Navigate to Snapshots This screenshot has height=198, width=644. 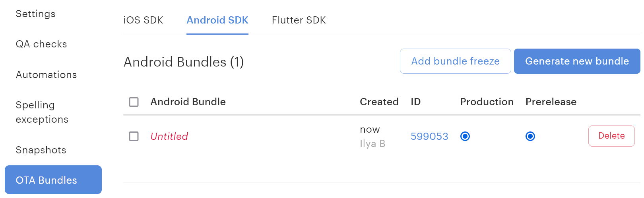point(41,150)
